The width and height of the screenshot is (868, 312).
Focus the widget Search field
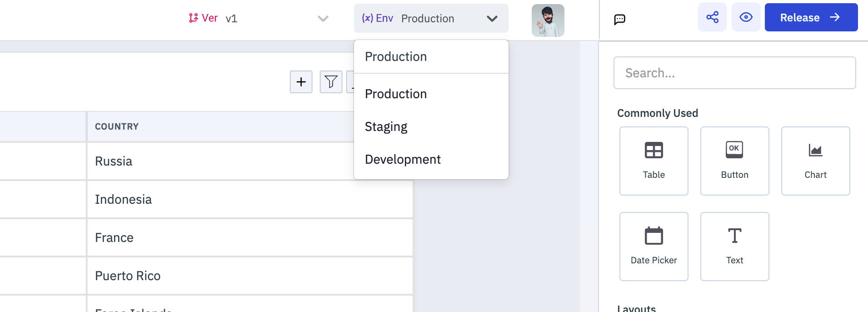pyautogui.click(x=734, y=73)
